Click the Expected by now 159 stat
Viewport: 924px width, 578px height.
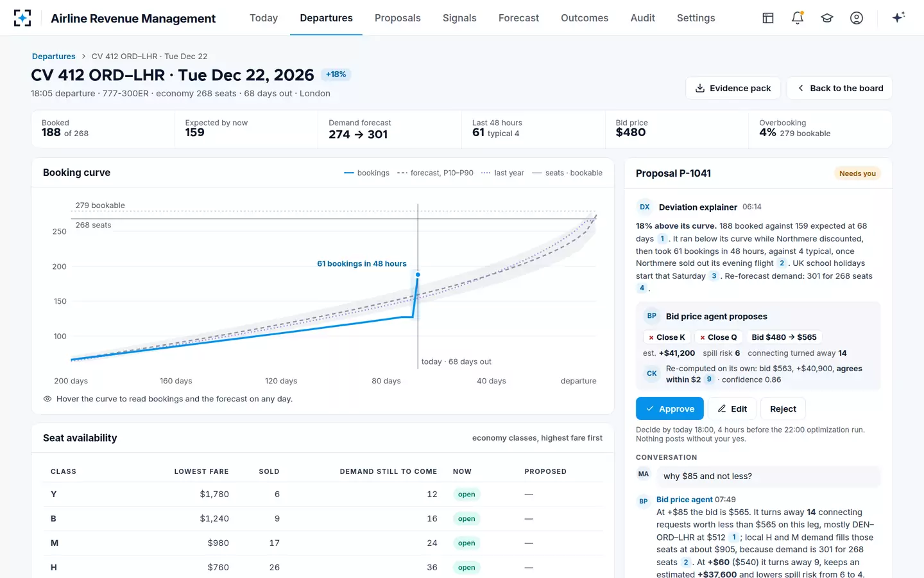click(246, 129)
